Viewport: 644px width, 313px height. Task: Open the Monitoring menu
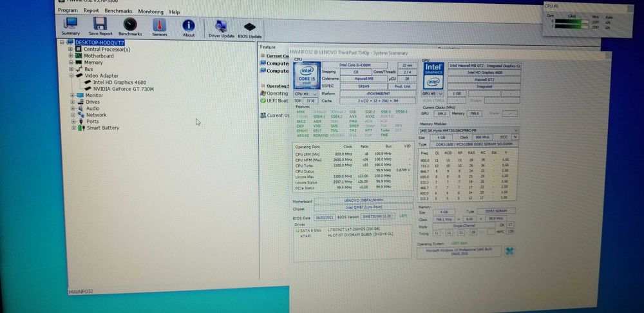click(x=150, y=12)
